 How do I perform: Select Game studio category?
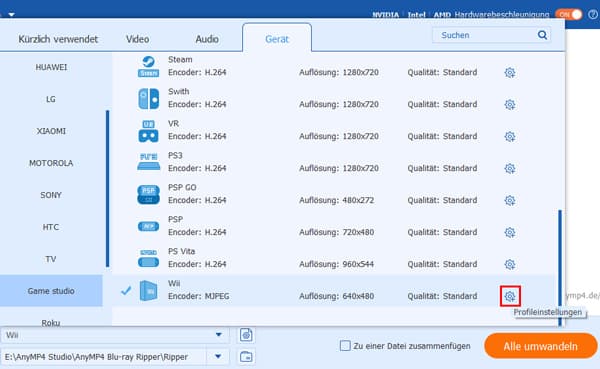(x=51, y=291)
